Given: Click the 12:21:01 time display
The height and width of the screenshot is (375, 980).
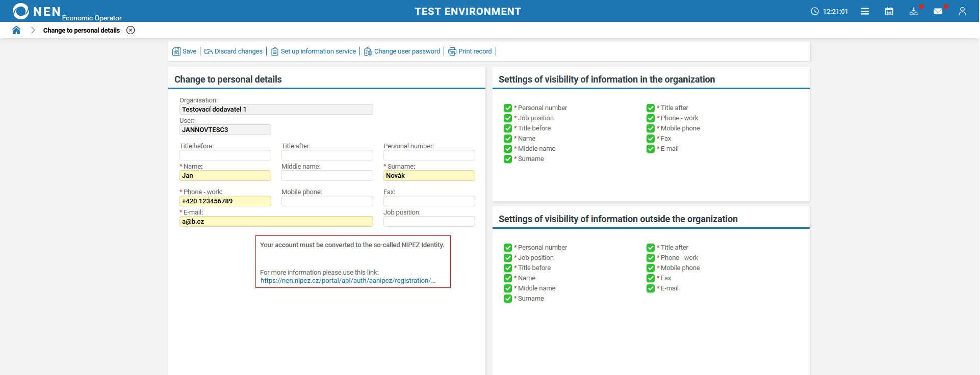Looking at the screenshot, I should [x=835, y=11].
